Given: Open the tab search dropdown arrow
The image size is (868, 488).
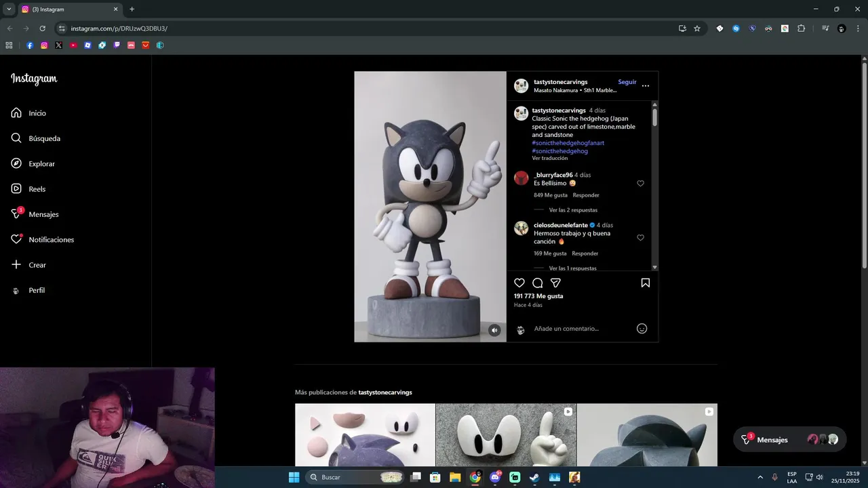Looking at the screenshot, I should (9, 9).
